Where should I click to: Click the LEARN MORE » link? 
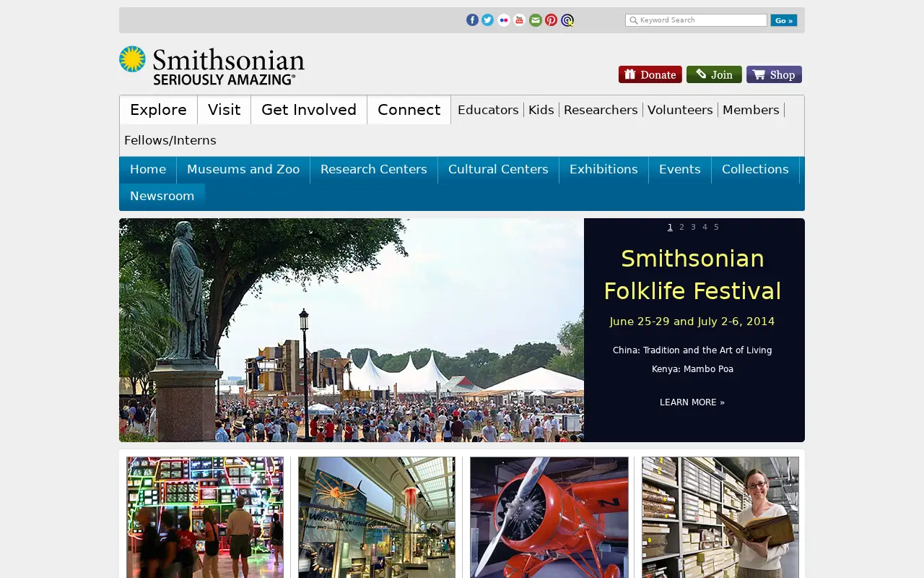[692, 402]
